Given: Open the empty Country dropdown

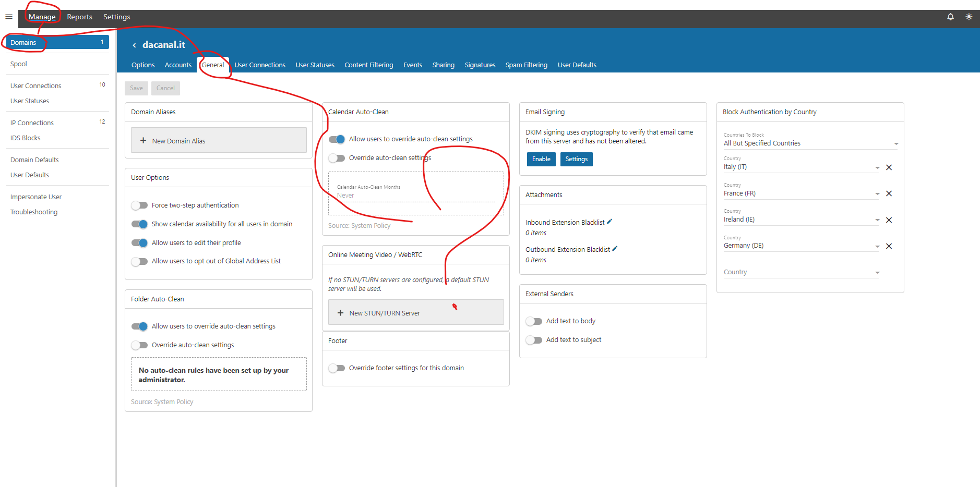Looking at the screenshot, I should (801, 272).
